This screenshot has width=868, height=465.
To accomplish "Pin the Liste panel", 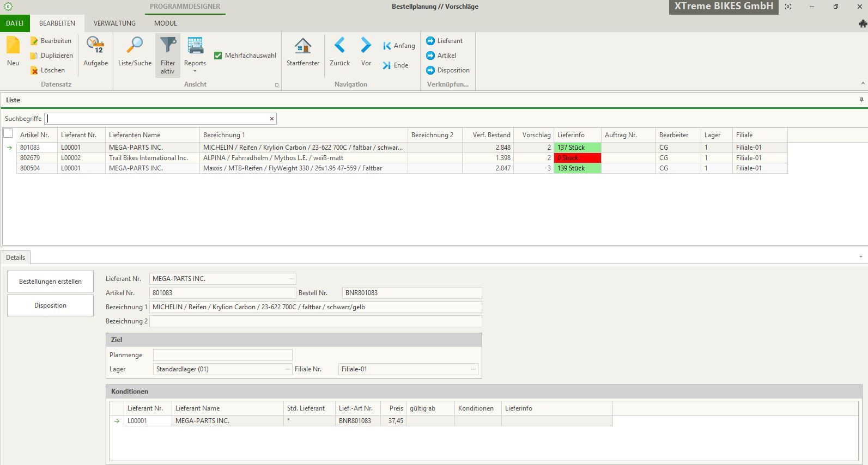I will pos(861,100).
